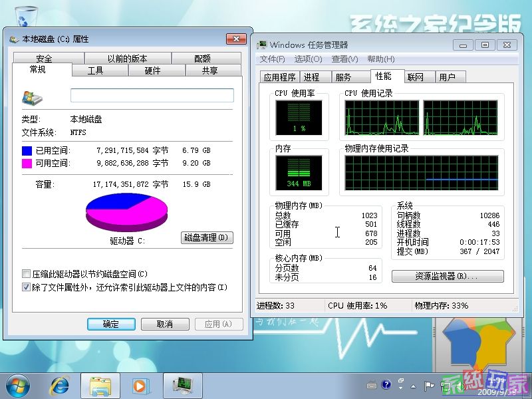
Task: Click the 提交 367 / 2047 value
Action: (x=479, y=251)
